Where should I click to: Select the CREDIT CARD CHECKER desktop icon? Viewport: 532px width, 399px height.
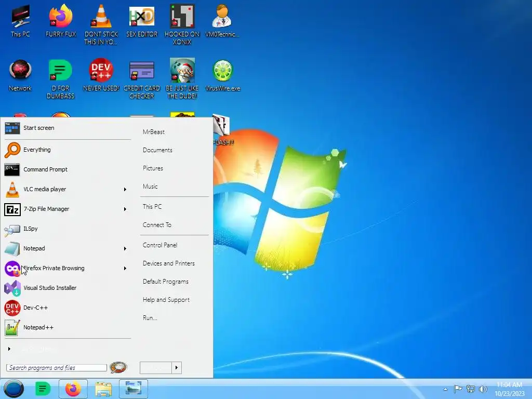point(142,79)
